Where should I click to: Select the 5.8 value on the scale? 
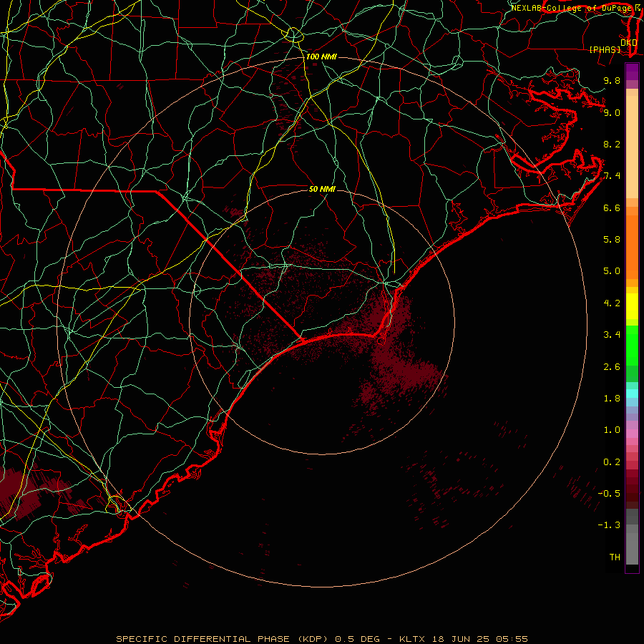612,240
